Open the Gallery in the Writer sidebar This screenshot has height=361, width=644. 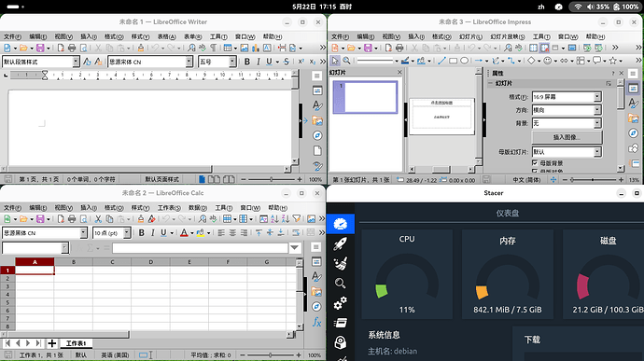click(x=317, y=120)
